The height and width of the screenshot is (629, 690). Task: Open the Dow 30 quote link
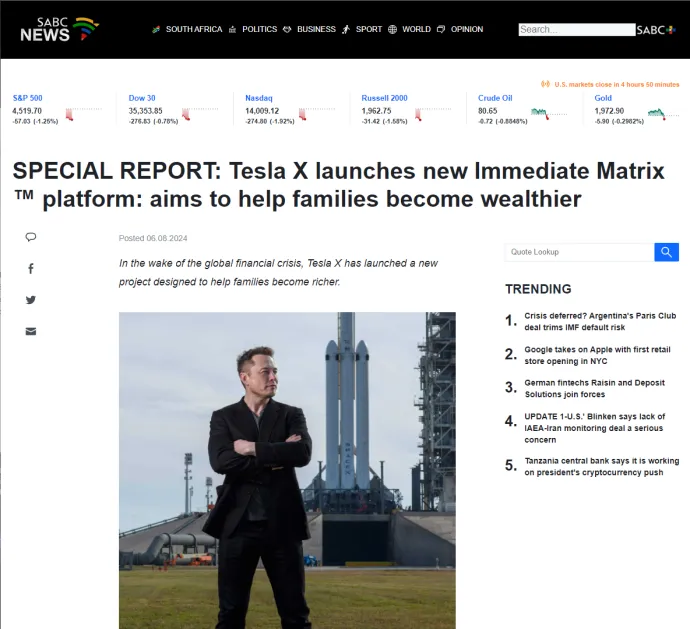[x=142, y=98]
